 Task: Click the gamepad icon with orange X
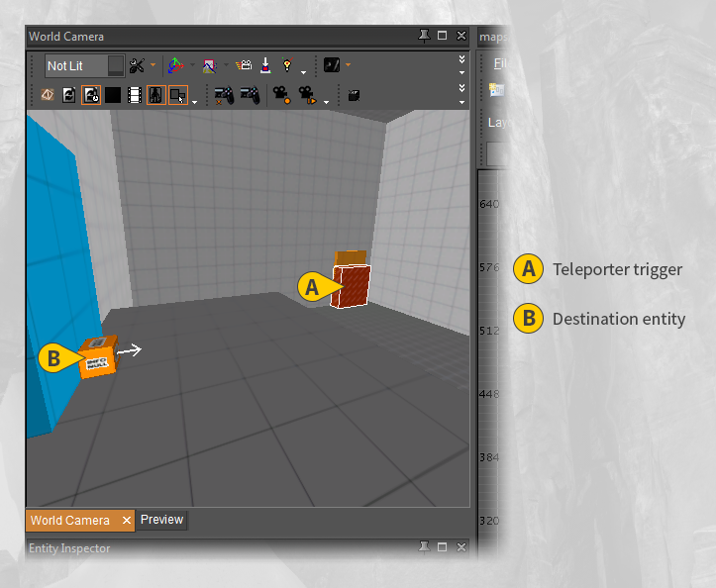tap(224, 95)
